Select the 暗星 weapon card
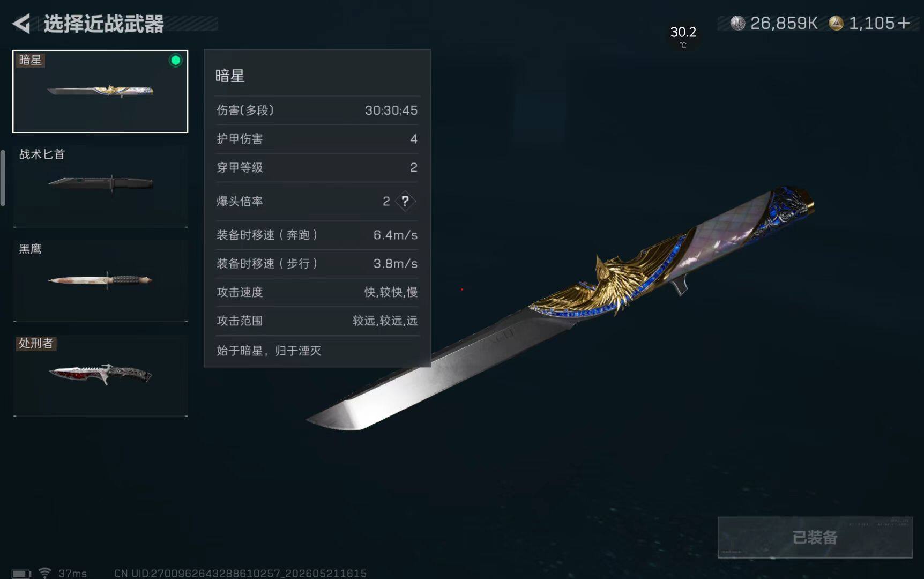Viewport: 924px width, 579px height. point(100,92)
